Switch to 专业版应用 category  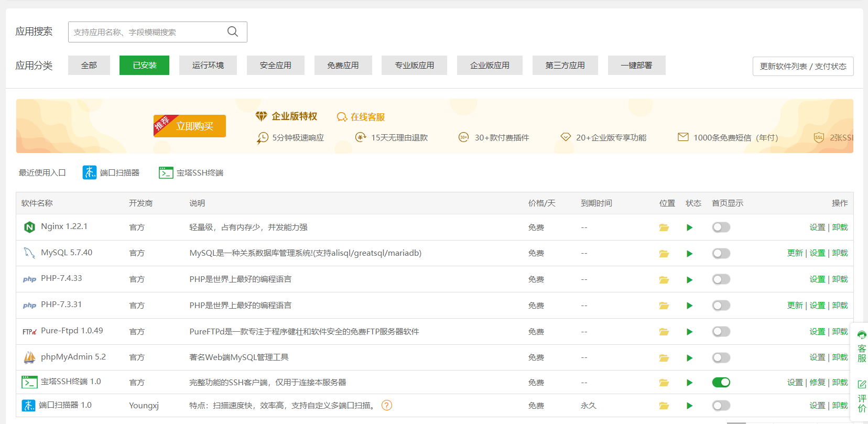tap(415, 65)
